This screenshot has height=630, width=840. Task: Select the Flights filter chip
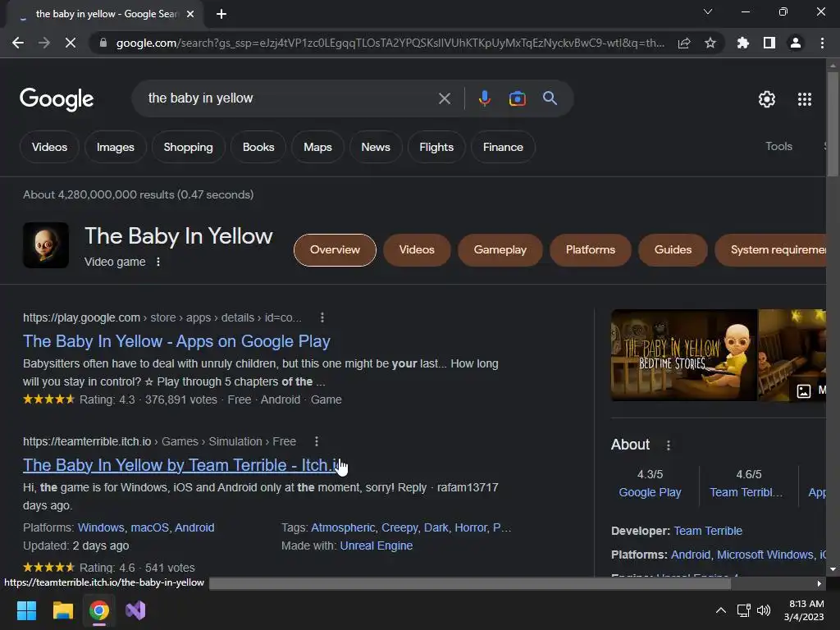point(436,147)
